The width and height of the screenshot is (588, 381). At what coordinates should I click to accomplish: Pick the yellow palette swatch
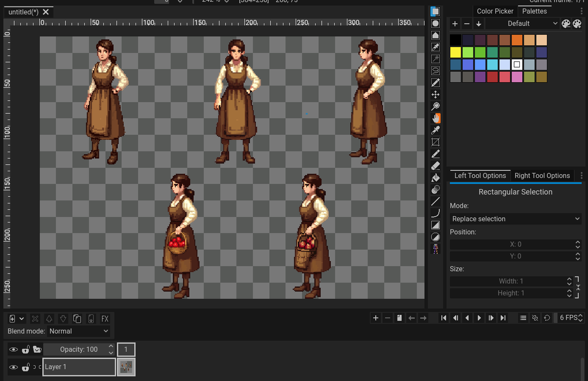456,52
